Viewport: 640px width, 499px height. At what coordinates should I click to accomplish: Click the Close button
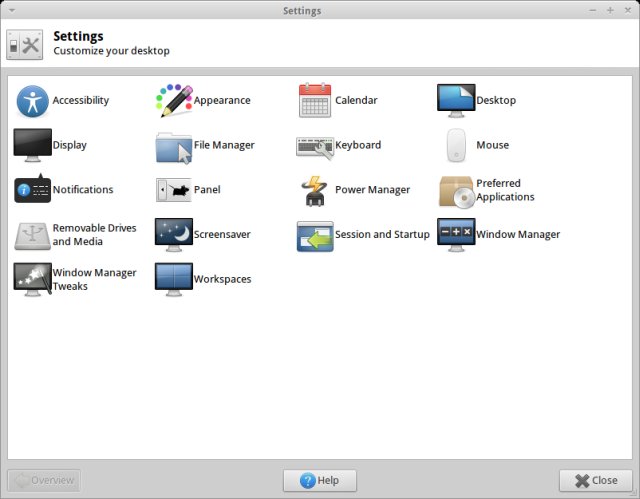click(596, 481)
